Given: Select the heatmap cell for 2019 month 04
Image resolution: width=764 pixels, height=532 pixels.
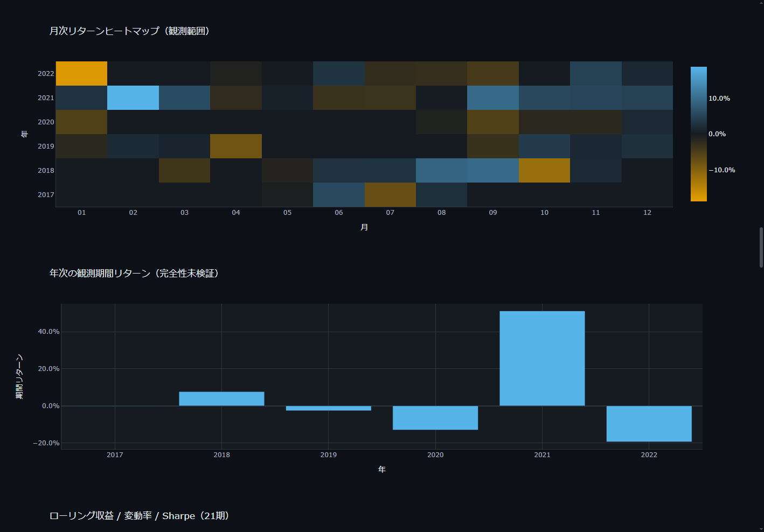Looking at the screenshot, I should (x=236, y=146).
